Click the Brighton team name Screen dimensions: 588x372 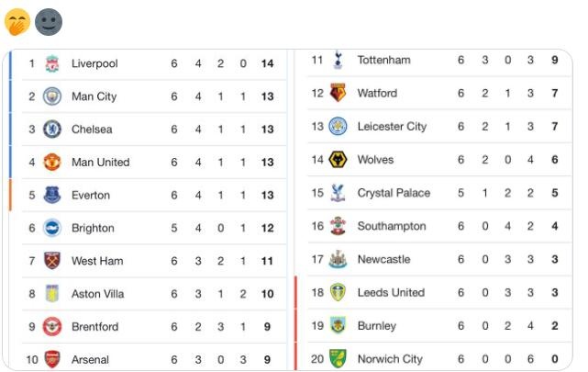(93, 228)
